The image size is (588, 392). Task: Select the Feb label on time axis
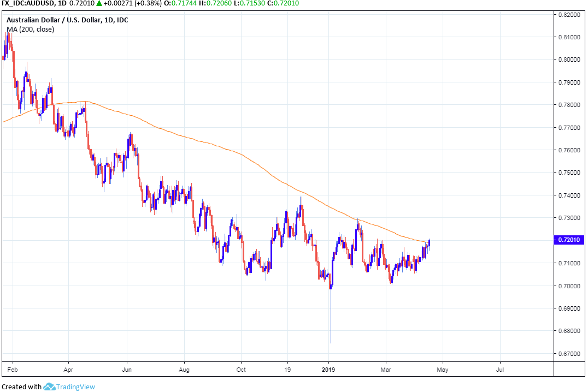click(11, 369)
